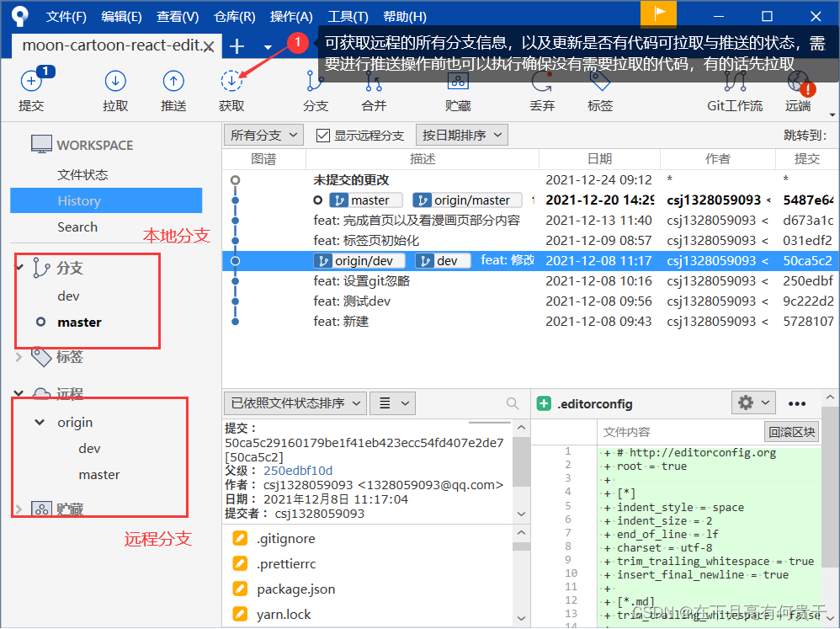Click the 合并 (Merge) toolbar icon
Image resolution: width=840 pixels, height=629 pixels.
pos(374,82)
